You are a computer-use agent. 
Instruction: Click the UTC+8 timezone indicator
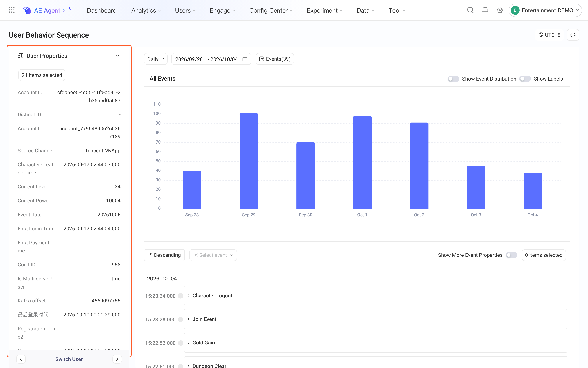coord(549,35)
